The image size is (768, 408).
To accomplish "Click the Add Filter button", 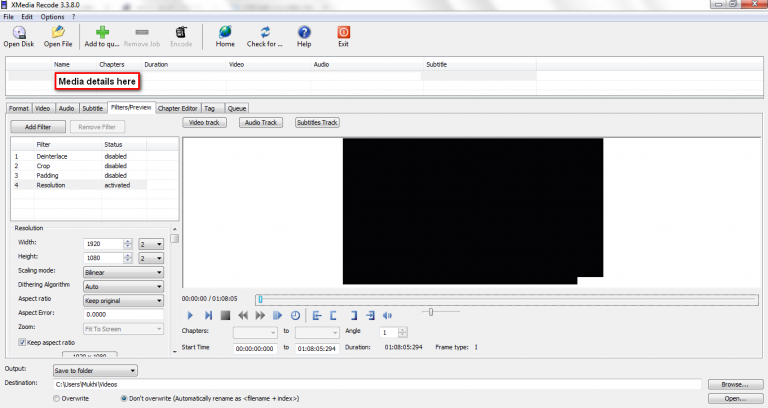I will tap(38, 127).
